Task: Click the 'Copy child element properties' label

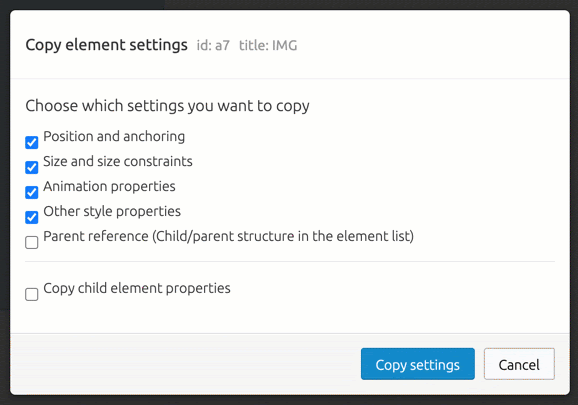Action: 137,289
